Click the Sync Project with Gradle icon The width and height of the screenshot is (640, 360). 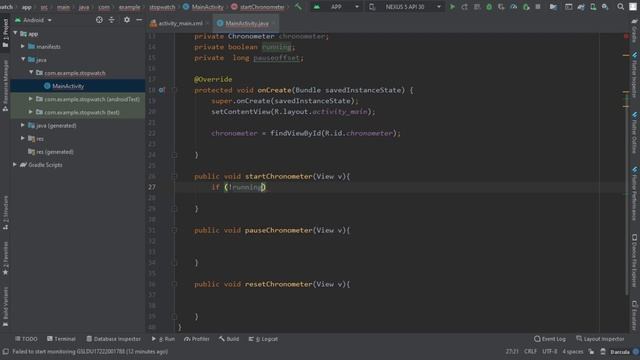(581, 7)
